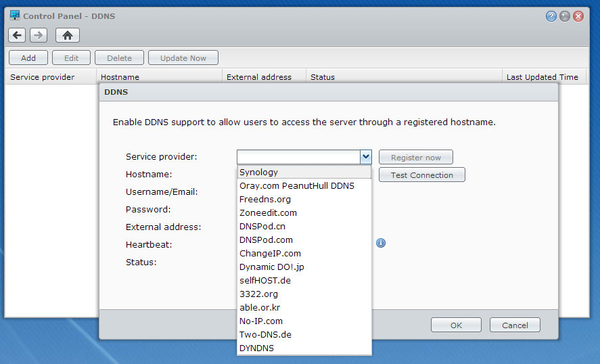This screenshot has width=600, height=364.
Task: Sort by External address column header
Action: pos(264,77)
